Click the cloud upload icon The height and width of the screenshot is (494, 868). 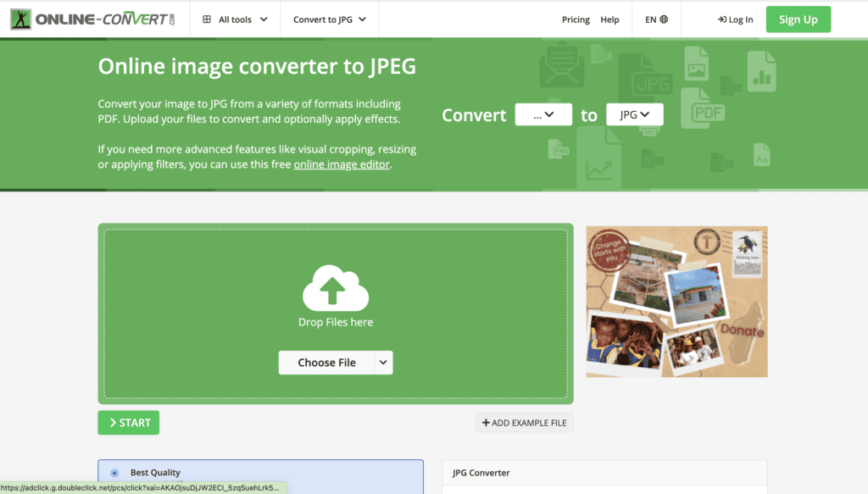point(336,287)
